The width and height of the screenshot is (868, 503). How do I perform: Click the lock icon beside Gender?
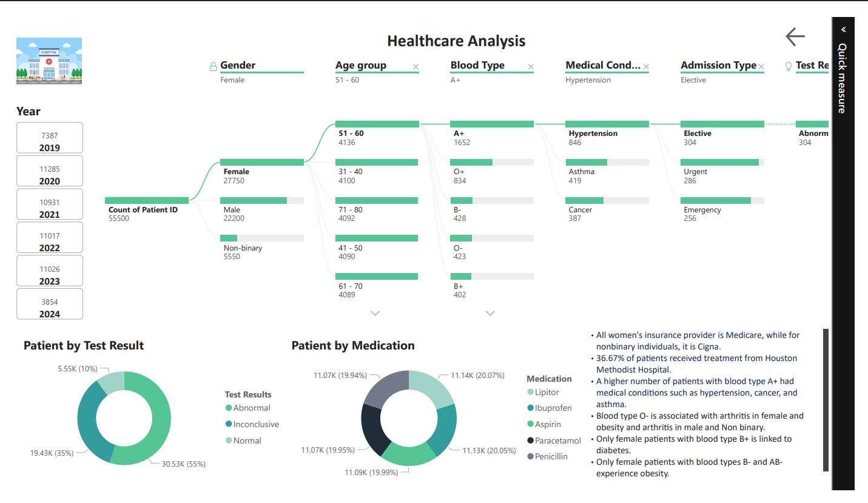213,66
